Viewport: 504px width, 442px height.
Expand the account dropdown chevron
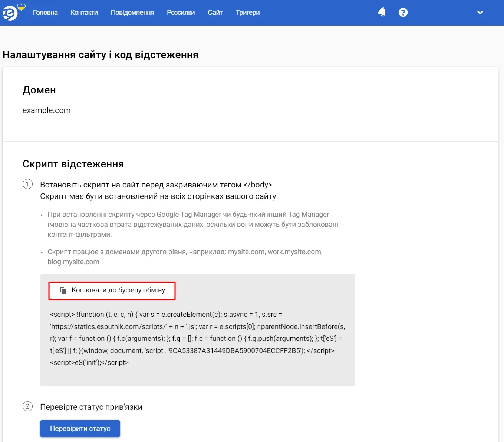[x=480, y=13]
